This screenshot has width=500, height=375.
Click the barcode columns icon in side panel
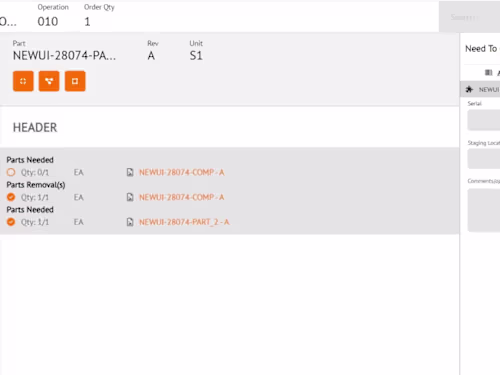coord(488,72)
